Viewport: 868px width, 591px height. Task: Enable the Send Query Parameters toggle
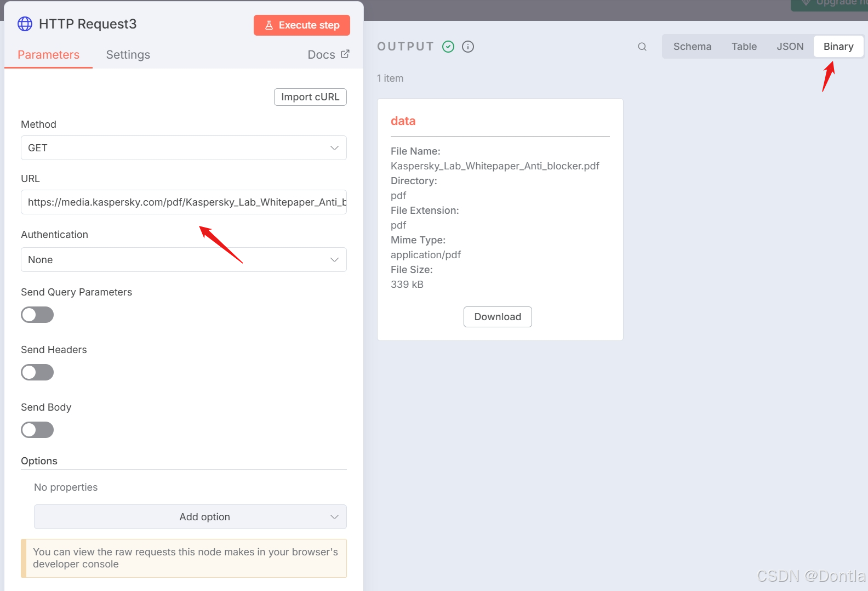point(37,315)
